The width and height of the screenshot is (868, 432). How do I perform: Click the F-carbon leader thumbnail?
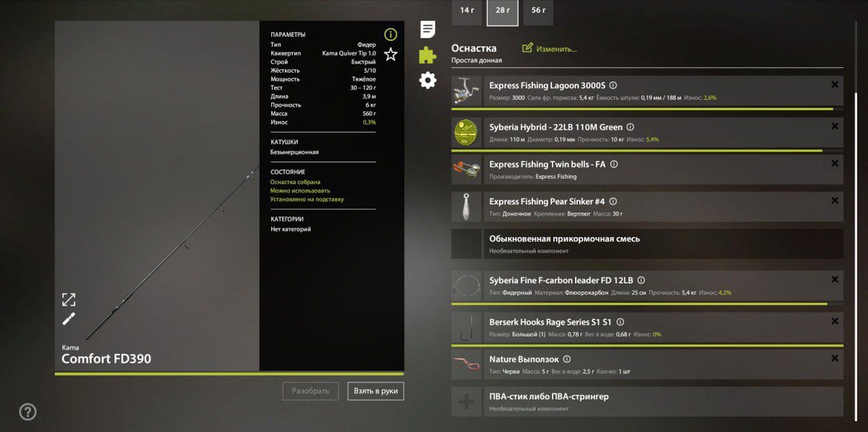pos(466,285)
